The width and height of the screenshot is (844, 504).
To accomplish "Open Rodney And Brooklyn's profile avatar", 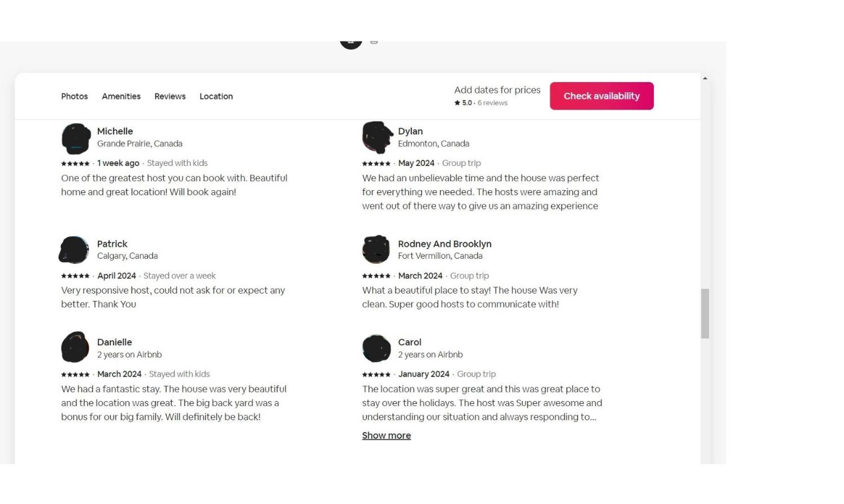I will tap(376, 249).
